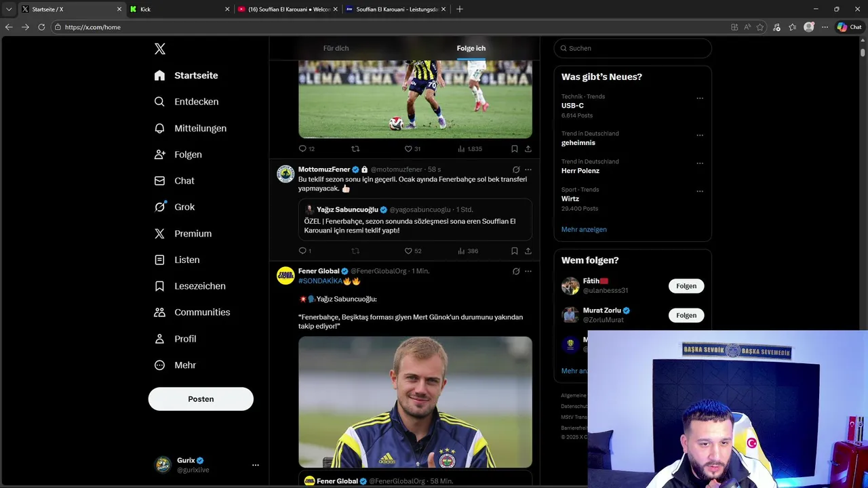The image size is (868, 488).
Task: Open the browser settings menu dots
Action: (825, 27)
